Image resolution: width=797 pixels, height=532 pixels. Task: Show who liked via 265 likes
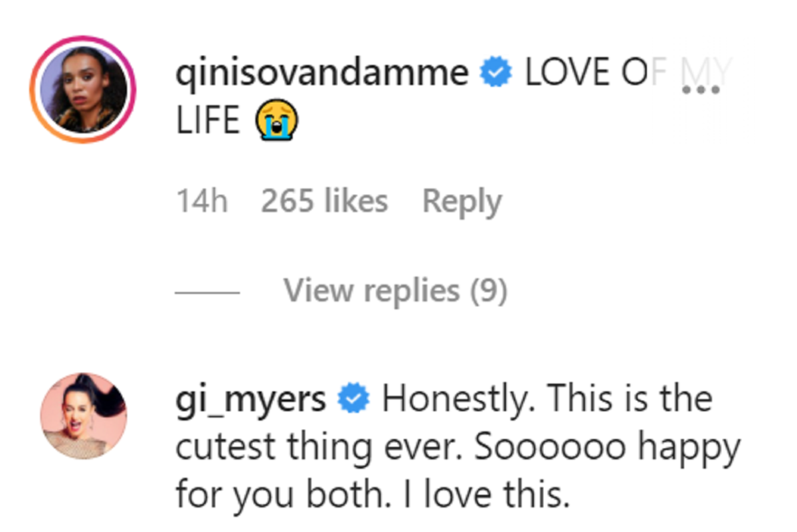pyautogui.click(x=324, y=201)
